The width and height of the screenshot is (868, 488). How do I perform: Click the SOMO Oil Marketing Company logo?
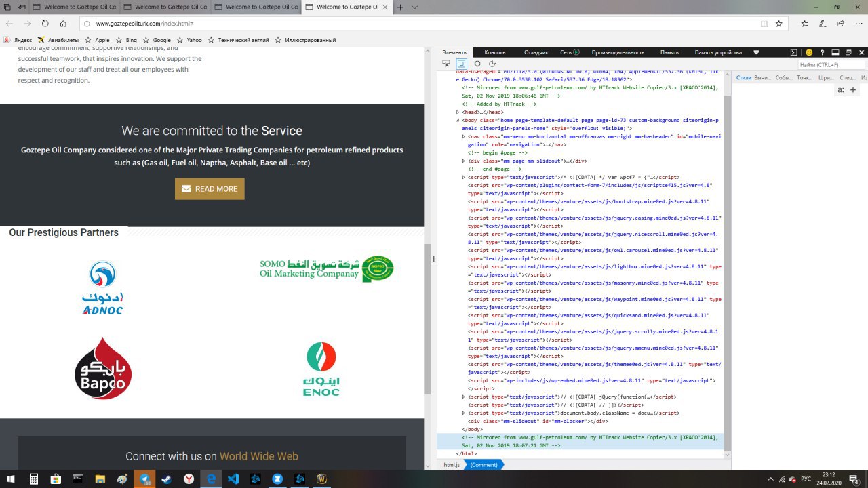(x=326, y=268)
